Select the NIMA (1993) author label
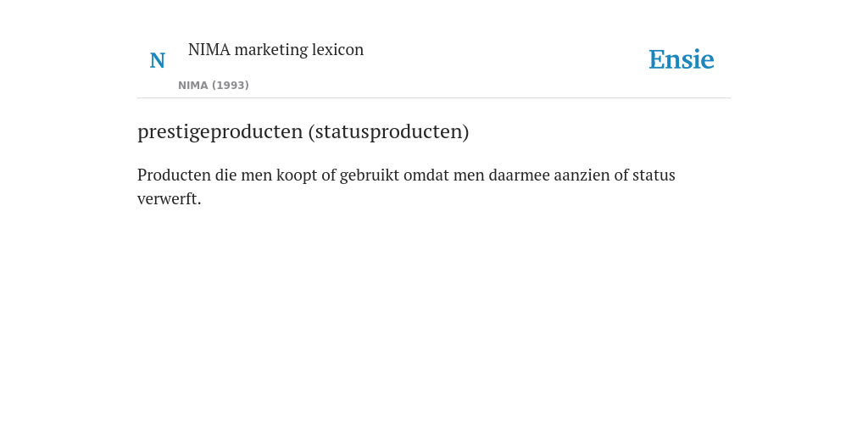This screenshot has width=868, height=434. 214,86
